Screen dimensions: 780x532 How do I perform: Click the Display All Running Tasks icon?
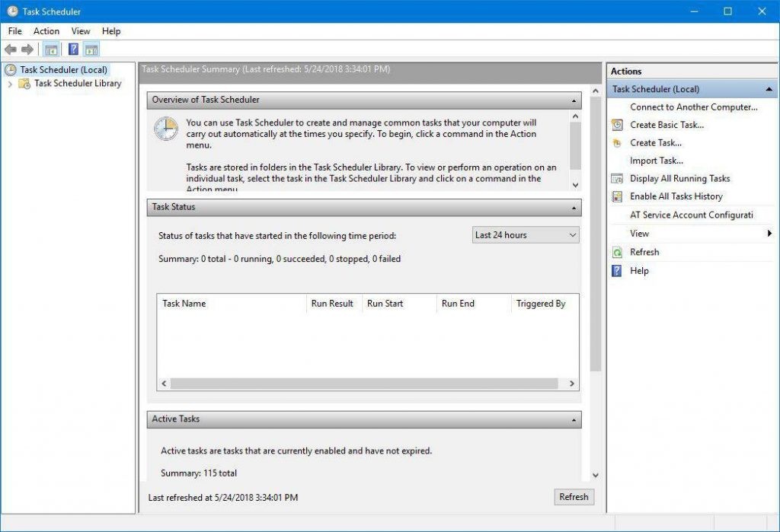tap(617, 179)
